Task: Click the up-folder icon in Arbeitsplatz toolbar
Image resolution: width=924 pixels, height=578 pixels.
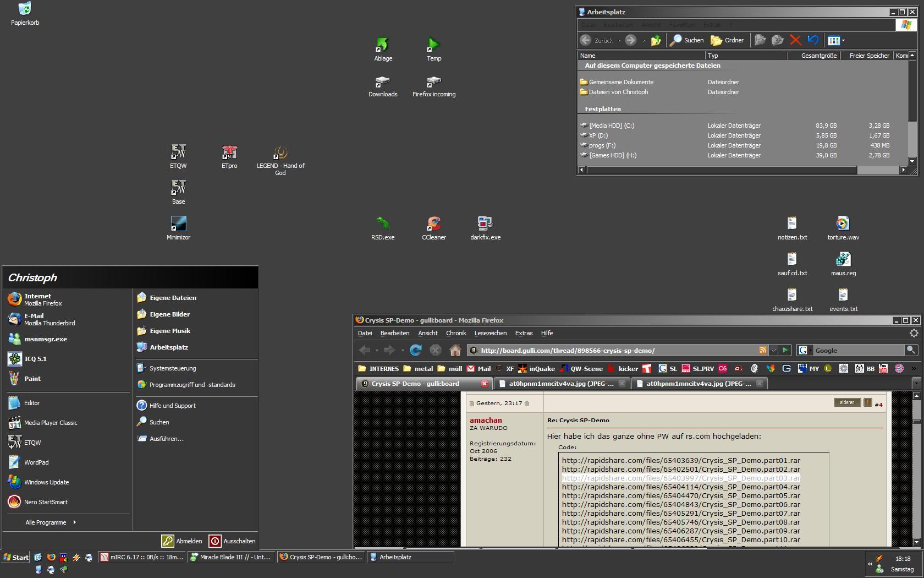Action: [656, 40]
